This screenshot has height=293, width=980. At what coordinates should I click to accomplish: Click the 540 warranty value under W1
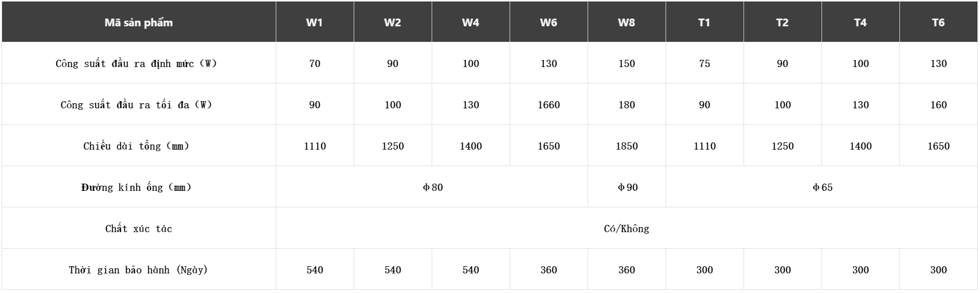[x=315, y=270]
